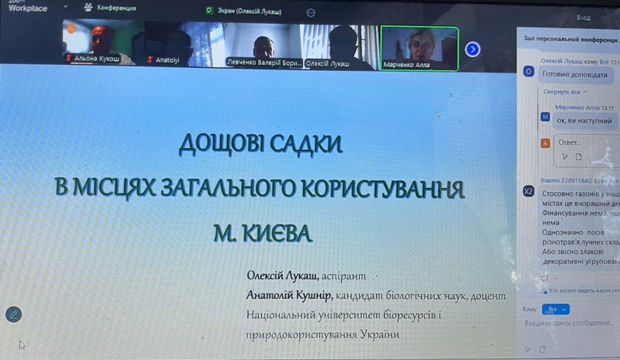620x360 pixels.
Task: Click the author line Олексій Лукаш, аспірант
Action: [306, 276]
